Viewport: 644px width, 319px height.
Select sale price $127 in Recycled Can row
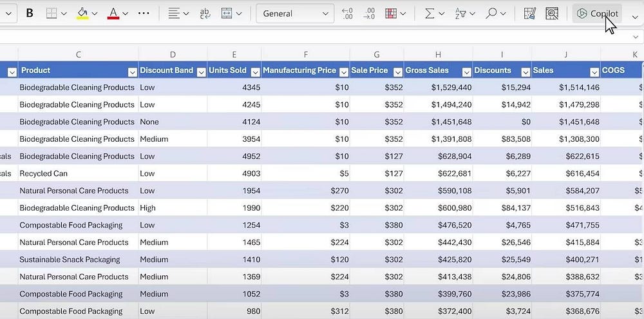[377, 173]
